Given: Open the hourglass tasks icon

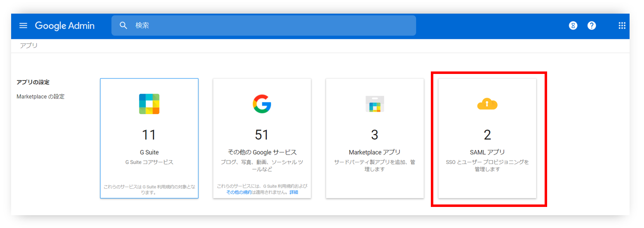Looking at the screenshot, I should click(x=573, y=26).
